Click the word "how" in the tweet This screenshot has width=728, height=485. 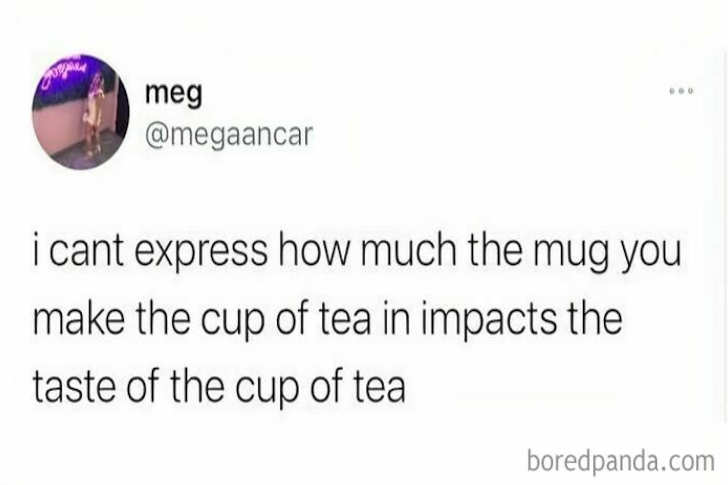point(312,251)
